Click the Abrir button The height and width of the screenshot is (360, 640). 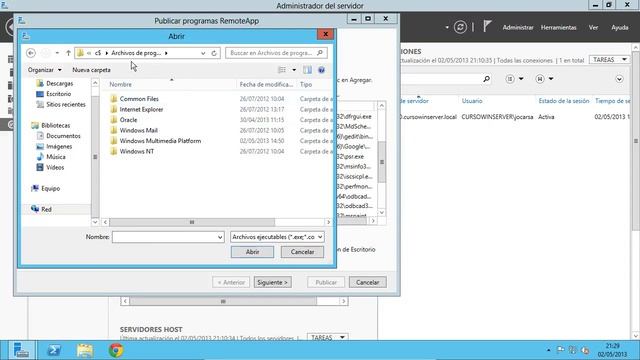point(252,252)
